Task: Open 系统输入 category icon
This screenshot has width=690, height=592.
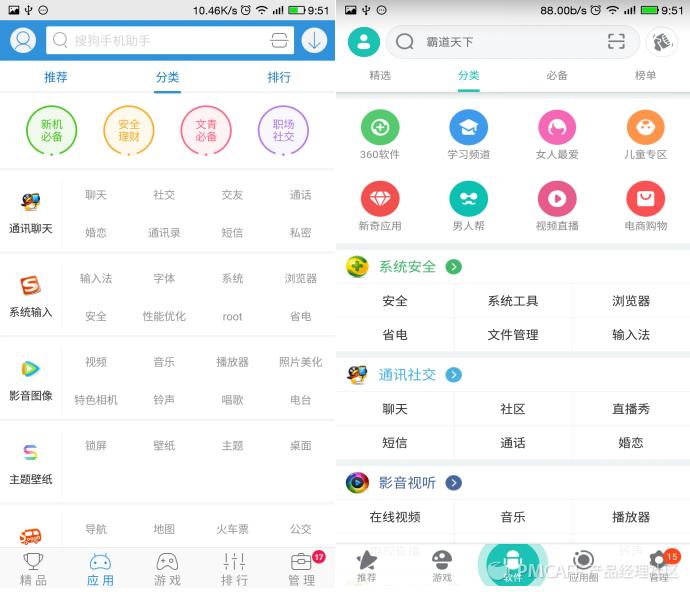Action: 30,286
